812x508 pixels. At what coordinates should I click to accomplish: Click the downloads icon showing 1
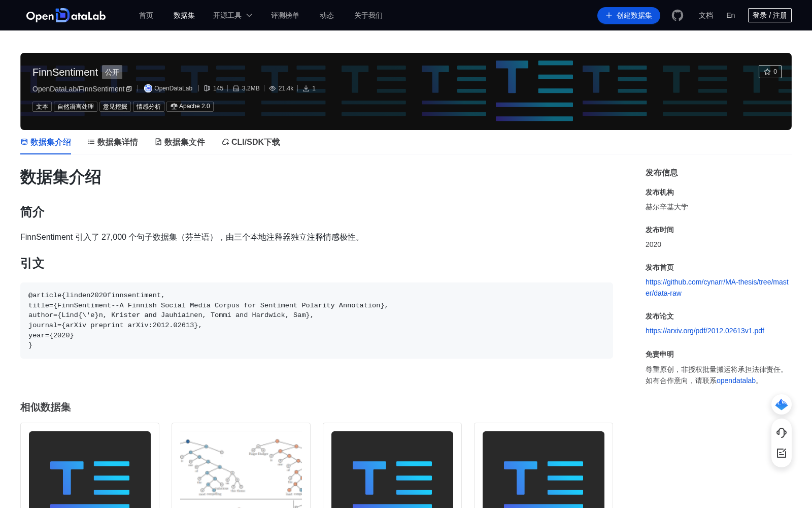[306, 88]
